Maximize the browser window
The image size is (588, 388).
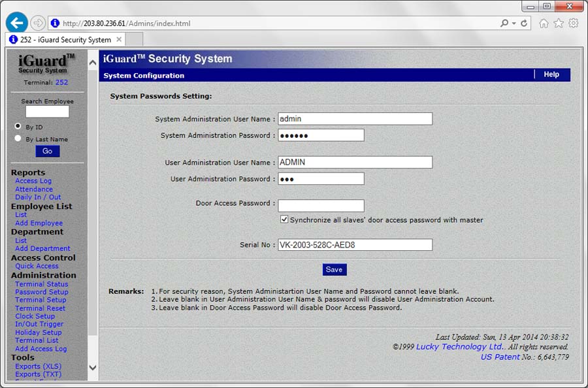click(x=547, y=7)
